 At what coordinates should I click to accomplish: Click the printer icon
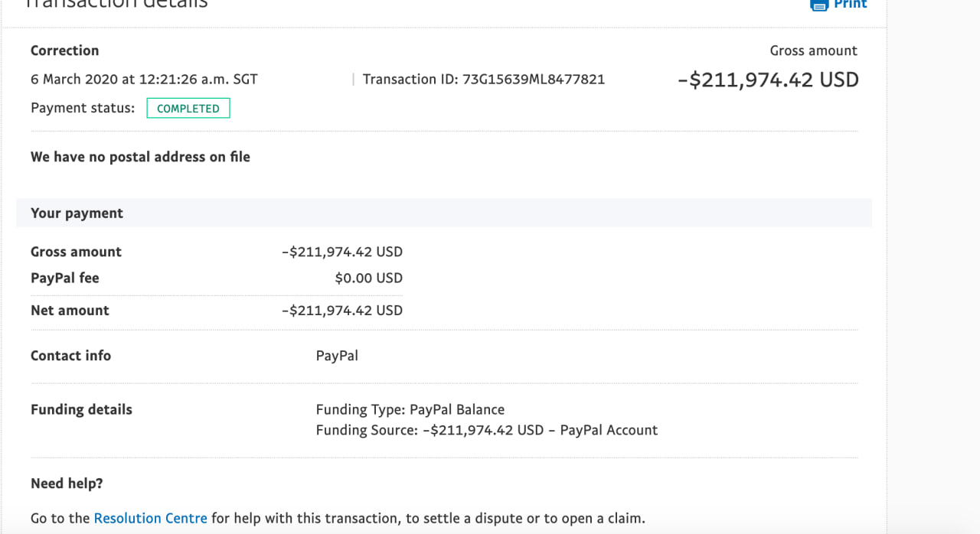click(x=819, y=5)
